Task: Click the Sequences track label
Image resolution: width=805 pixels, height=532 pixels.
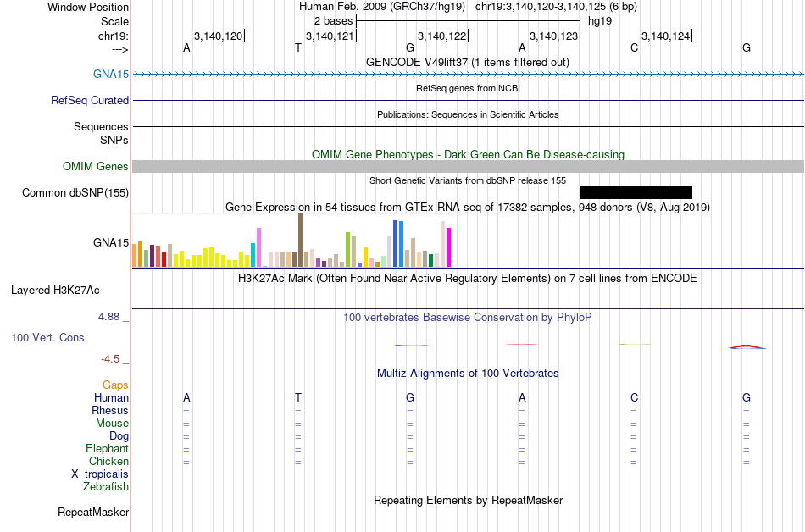Action: pos(101,126)
